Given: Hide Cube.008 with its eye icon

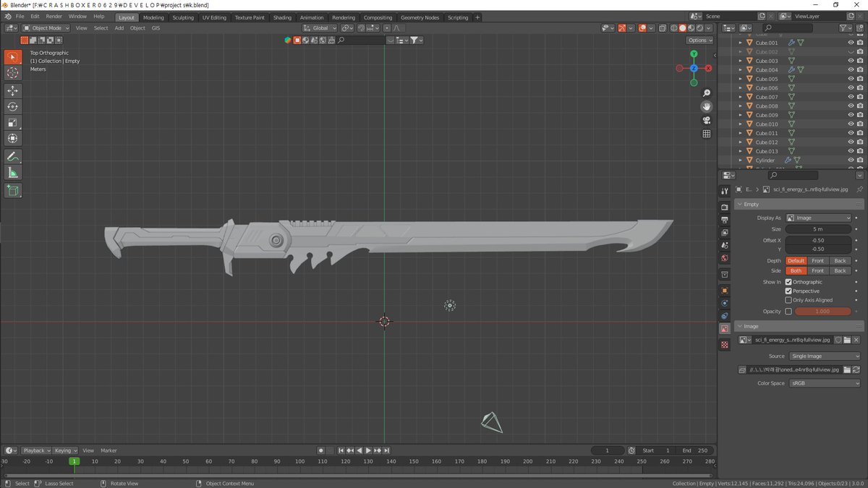Looking at the screenshot, I should point(851,106).
